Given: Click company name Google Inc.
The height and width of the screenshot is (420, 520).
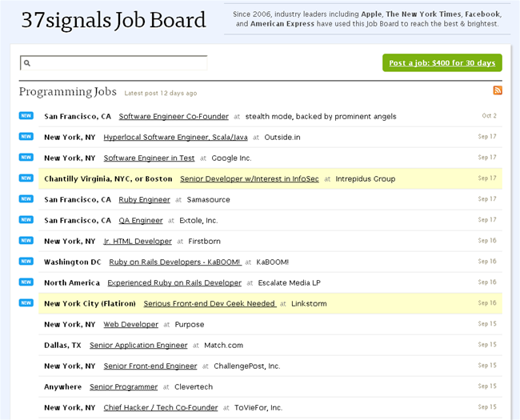Looking at the screenshot, I should pos(231,158).
